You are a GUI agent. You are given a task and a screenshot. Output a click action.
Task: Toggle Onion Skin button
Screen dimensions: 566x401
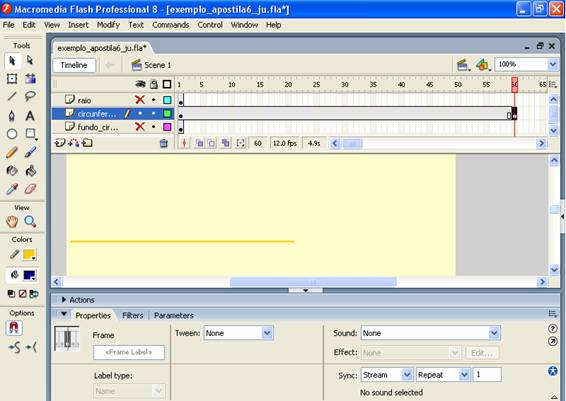199,143
